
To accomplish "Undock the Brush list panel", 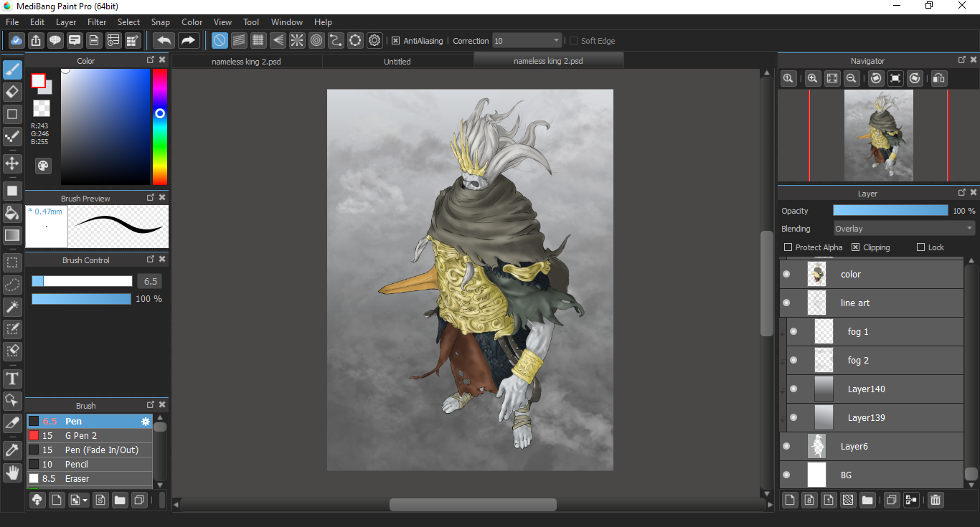I will [x=151, y=404].
